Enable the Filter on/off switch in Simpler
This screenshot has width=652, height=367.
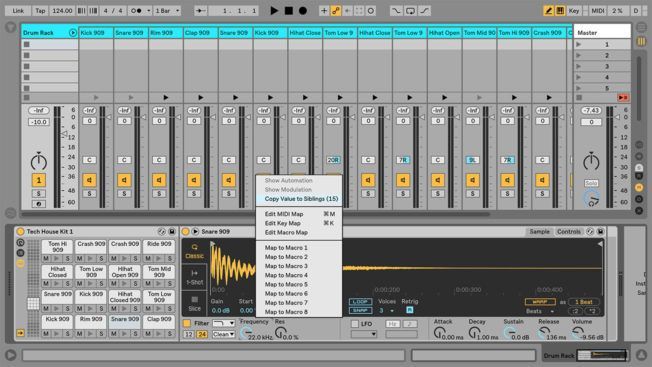click(187, 323)
